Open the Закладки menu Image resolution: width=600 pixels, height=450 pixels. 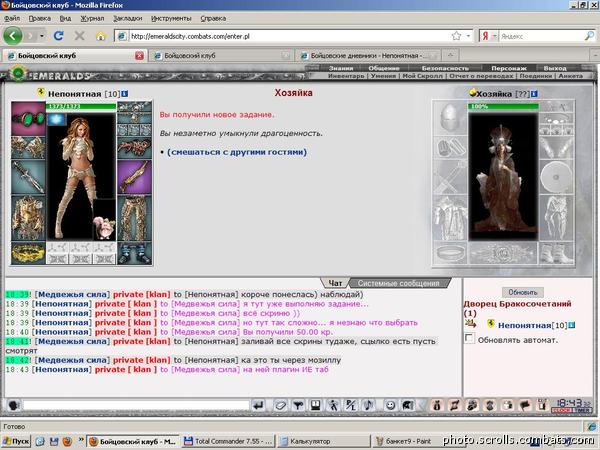click(127, 18)
